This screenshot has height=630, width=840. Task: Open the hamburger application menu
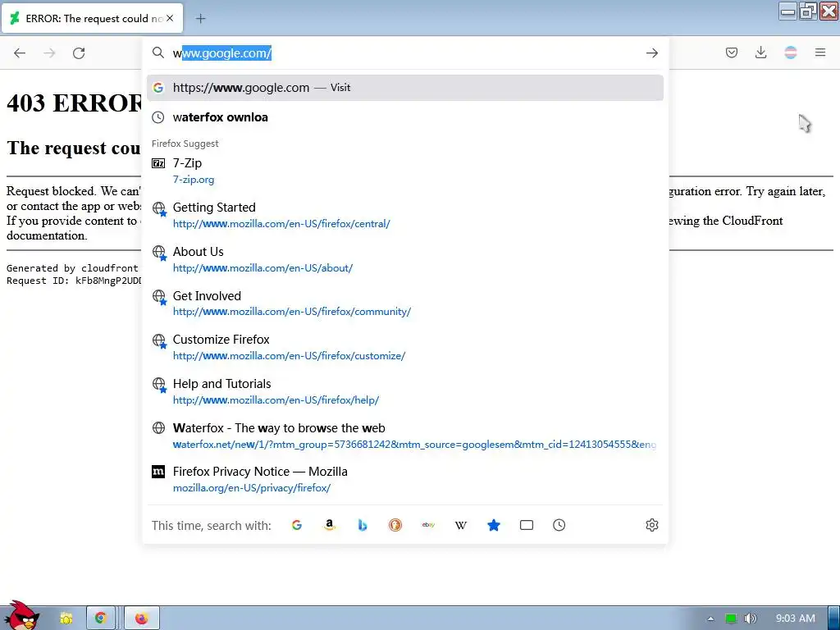point(820,52)
